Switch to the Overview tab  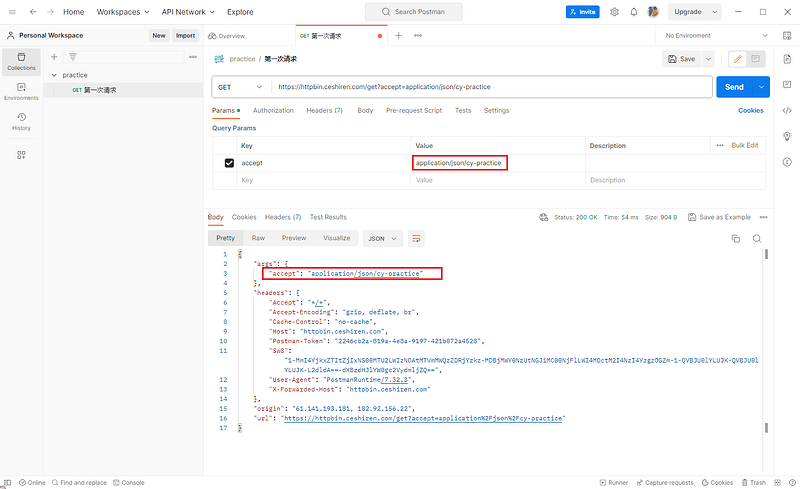[x=227, y=36]
